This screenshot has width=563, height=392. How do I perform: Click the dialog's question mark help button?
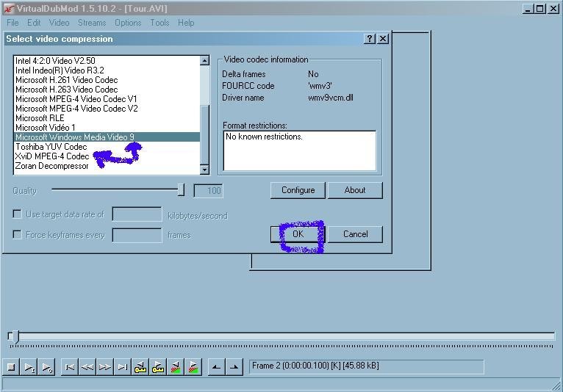tap(370, 39)
